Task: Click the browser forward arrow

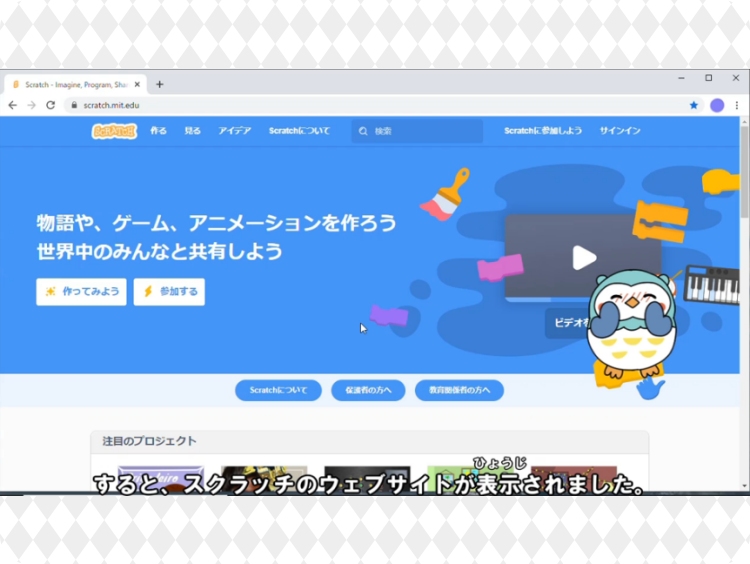Action: [32, 105]
